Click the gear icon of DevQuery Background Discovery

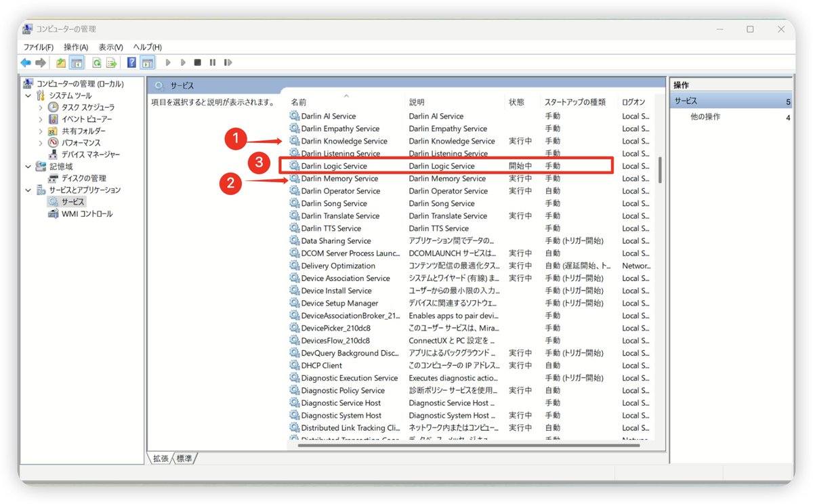(294, 353)
